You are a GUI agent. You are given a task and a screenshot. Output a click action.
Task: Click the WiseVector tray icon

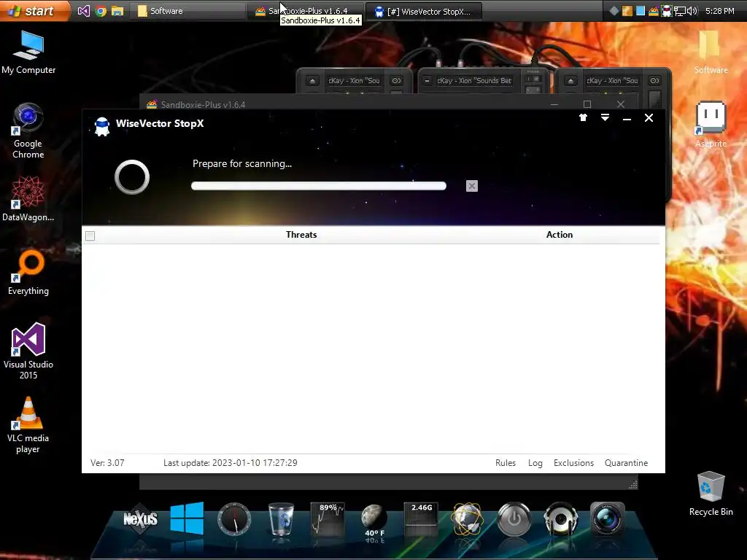click(x=667, y=11)
